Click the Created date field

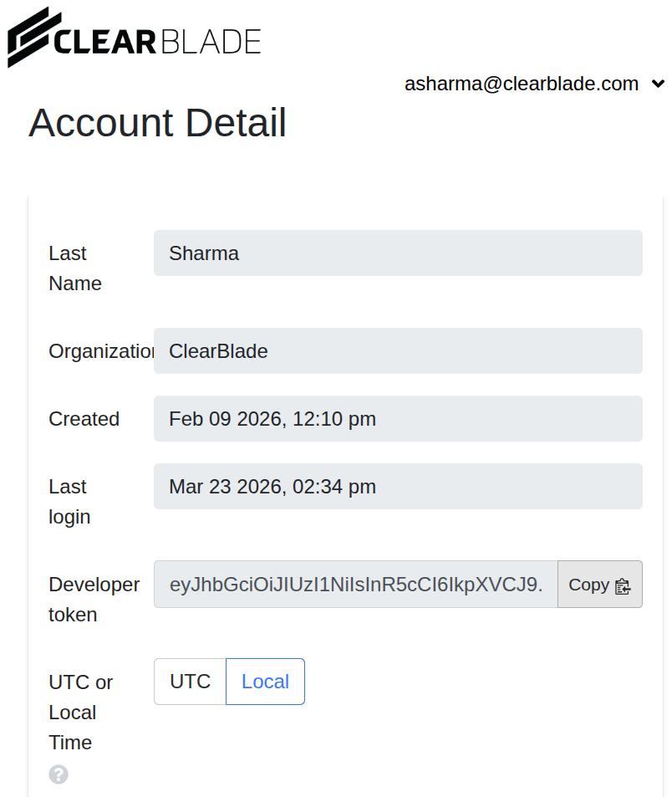coord(398,419)
